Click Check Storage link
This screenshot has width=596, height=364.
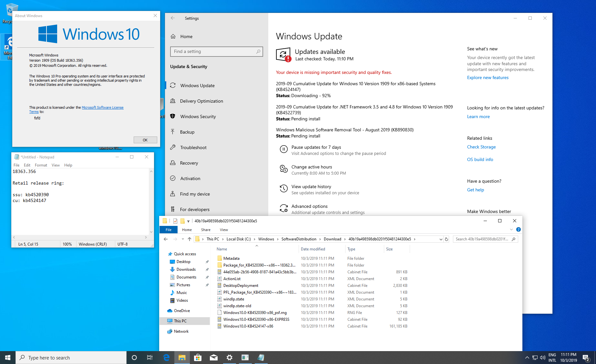click(481, 147)
